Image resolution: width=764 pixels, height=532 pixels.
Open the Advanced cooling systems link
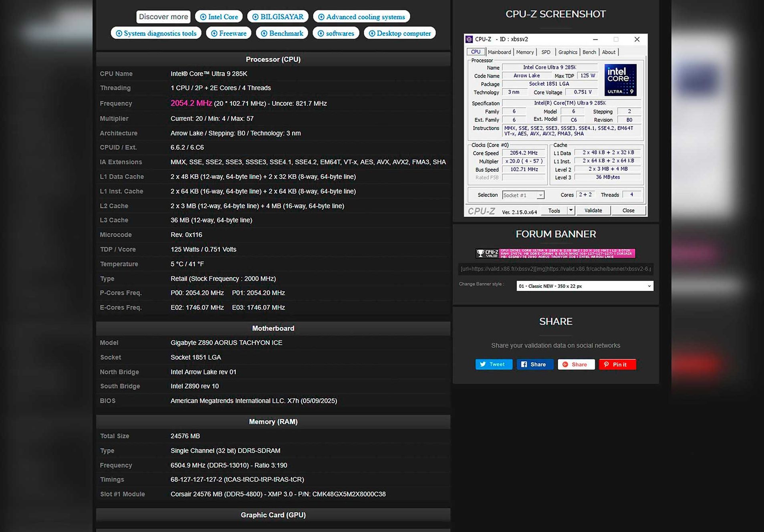pyautogui.click(x=361, y=17)
